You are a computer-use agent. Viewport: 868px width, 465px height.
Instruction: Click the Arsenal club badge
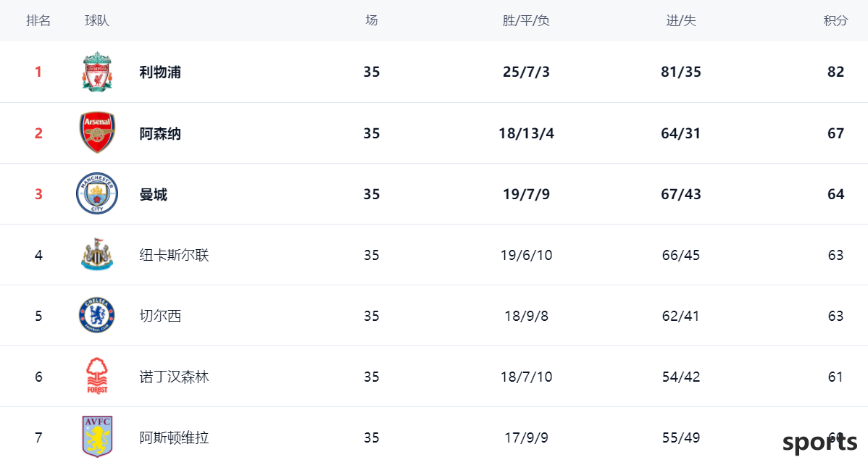click(97, 133)
